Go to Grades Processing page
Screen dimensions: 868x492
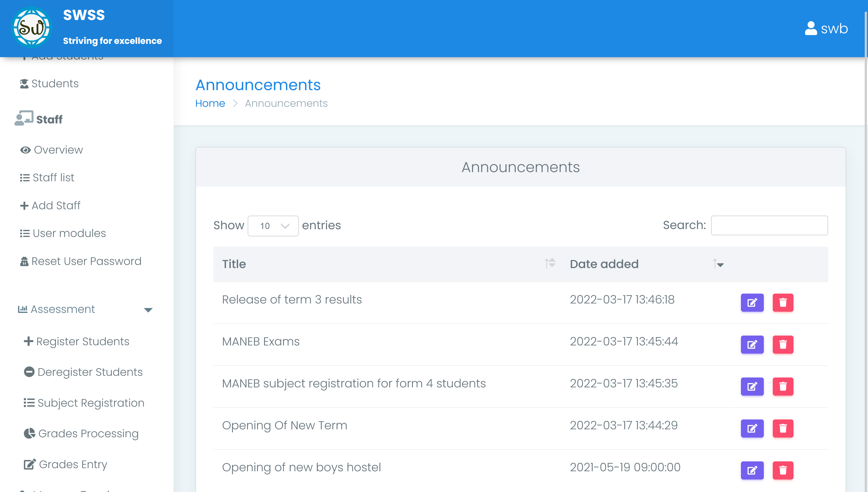(x=88, y=433)
